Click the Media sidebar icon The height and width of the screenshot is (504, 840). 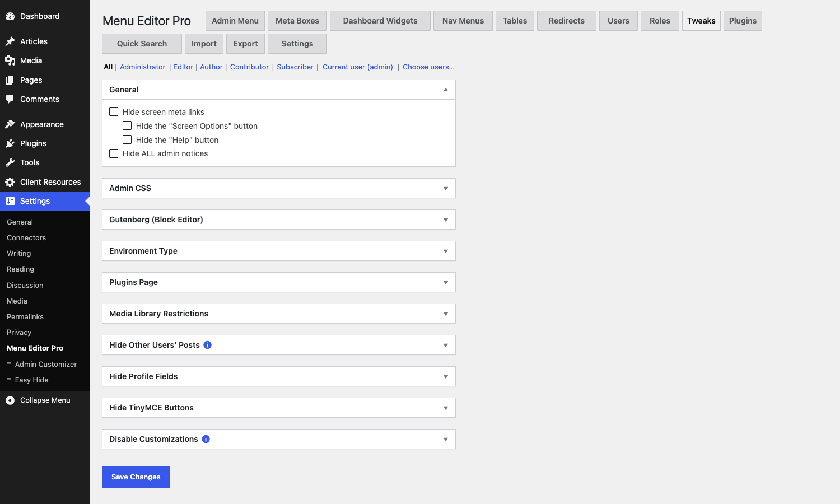tap(10, 60)
